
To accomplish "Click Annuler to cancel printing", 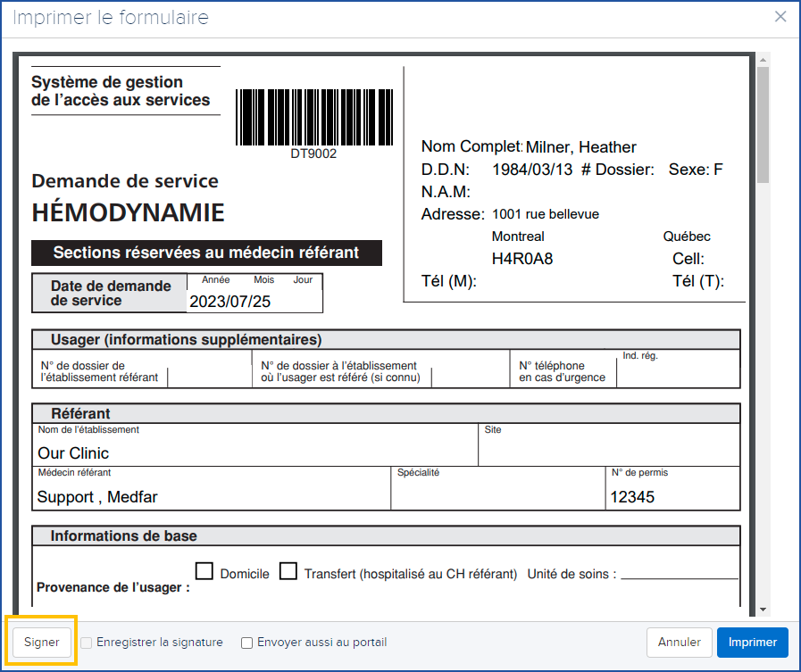I will click(x=679, y=642).
